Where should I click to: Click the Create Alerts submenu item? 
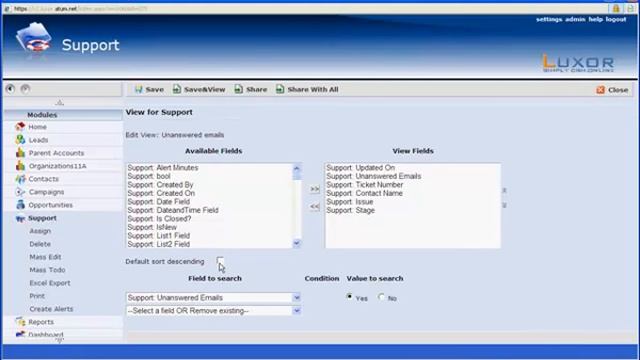[51, 309]
